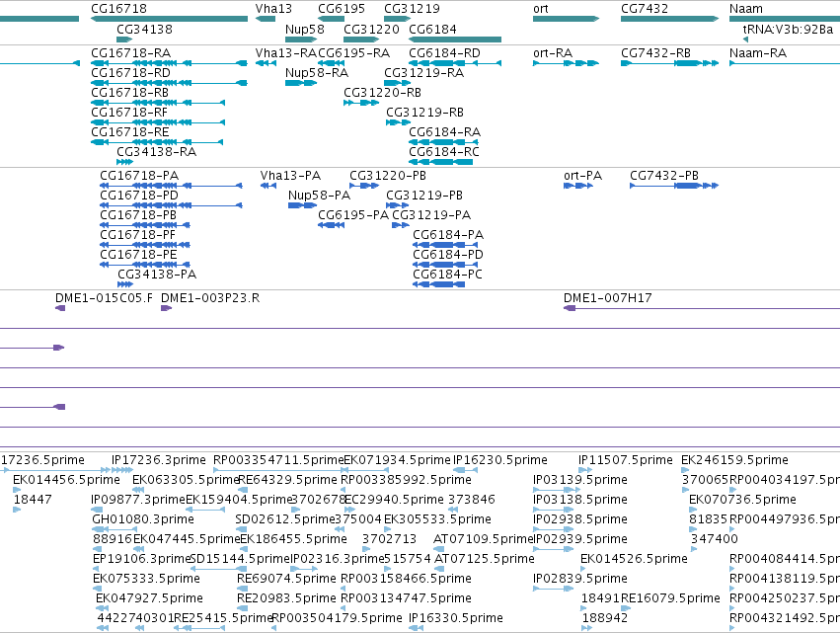The height and width of the screenshot is (633, 840).
Task: Click EST 188942 label
Action: click(x=605, y=618)
